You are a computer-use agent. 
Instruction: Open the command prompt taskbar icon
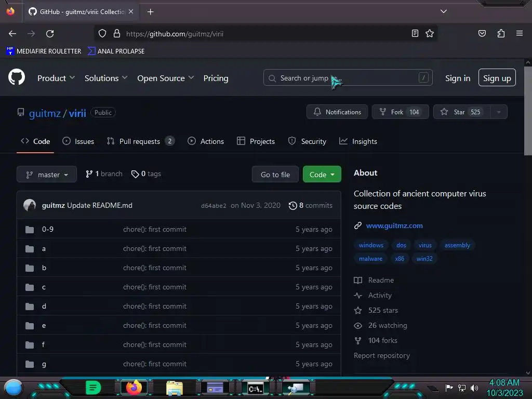tap(255, 388)
